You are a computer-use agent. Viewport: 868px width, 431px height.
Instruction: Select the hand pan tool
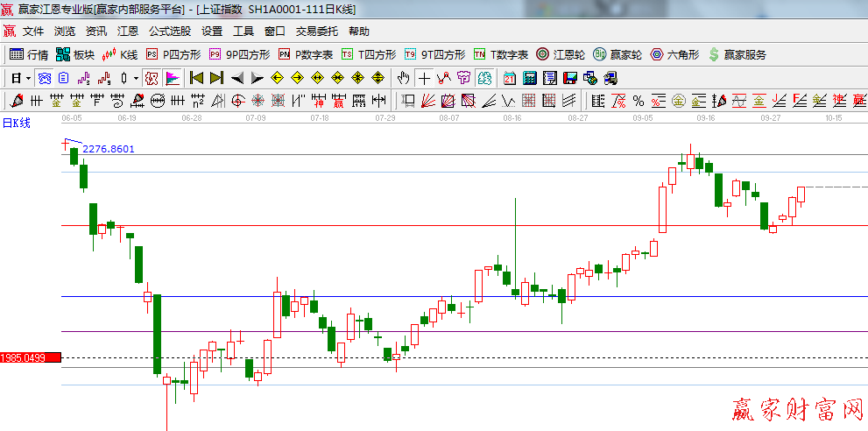pyautogui.click(x=404, y=78)
